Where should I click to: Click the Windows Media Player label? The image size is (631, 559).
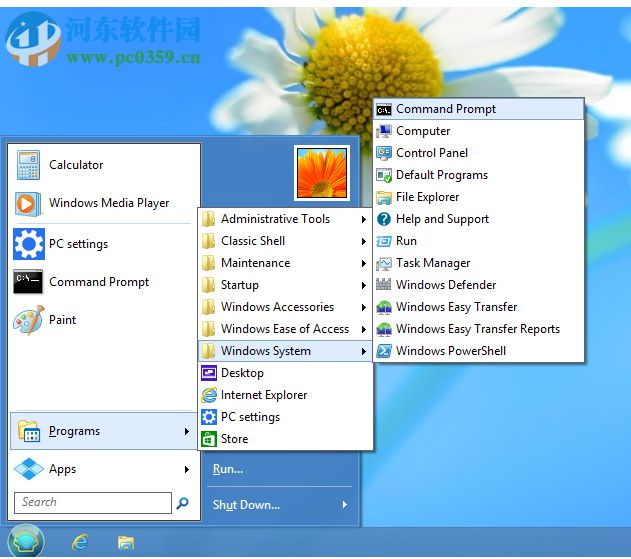pos(109,203)
